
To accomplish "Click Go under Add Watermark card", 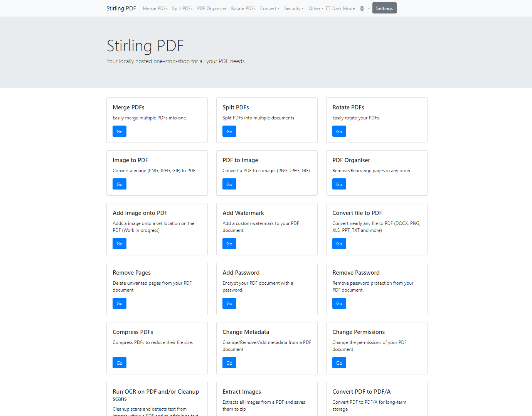I will 229,244.
